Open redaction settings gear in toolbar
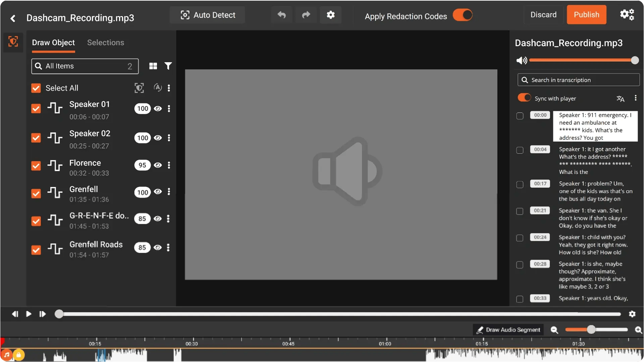The width and height of the screenshot is (644, 362). click(x=330, y=15)
